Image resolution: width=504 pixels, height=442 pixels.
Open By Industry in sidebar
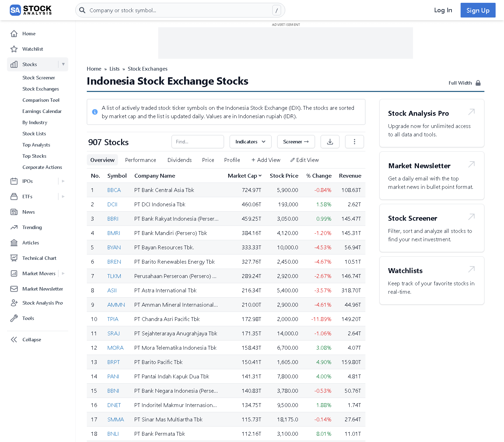(35, 122)
